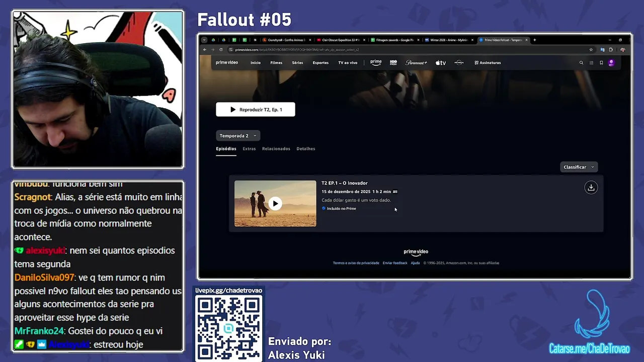Bookmark this page with star icon
Viewport: 644px width, 362px height.
[x=591, y=50]
